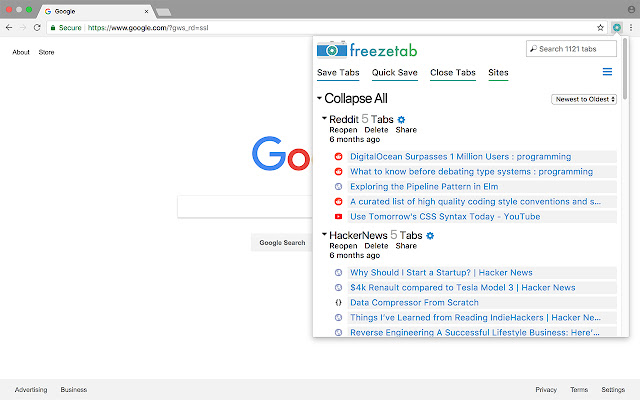Image resolution: width=640 pixels, height=400 pixels.
Task: Open $4k Renault compared to Tesla link
Action: tap(462, 288)
